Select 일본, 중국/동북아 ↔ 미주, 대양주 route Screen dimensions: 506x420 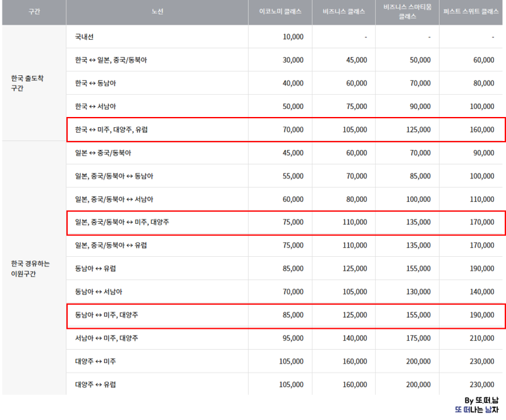pyautogui.click(x=122, y=222)
